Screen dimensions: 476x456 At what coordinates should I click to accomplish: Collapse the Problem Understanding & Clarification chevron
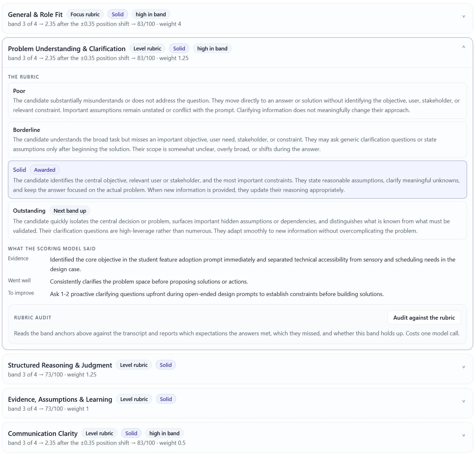tap(464, 47)
